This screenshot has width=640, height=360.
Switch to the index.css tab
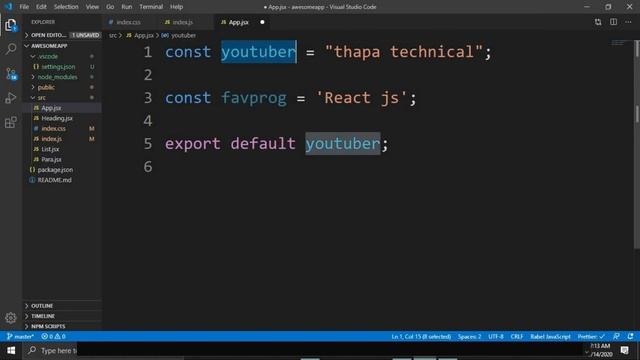coord(128,22)
